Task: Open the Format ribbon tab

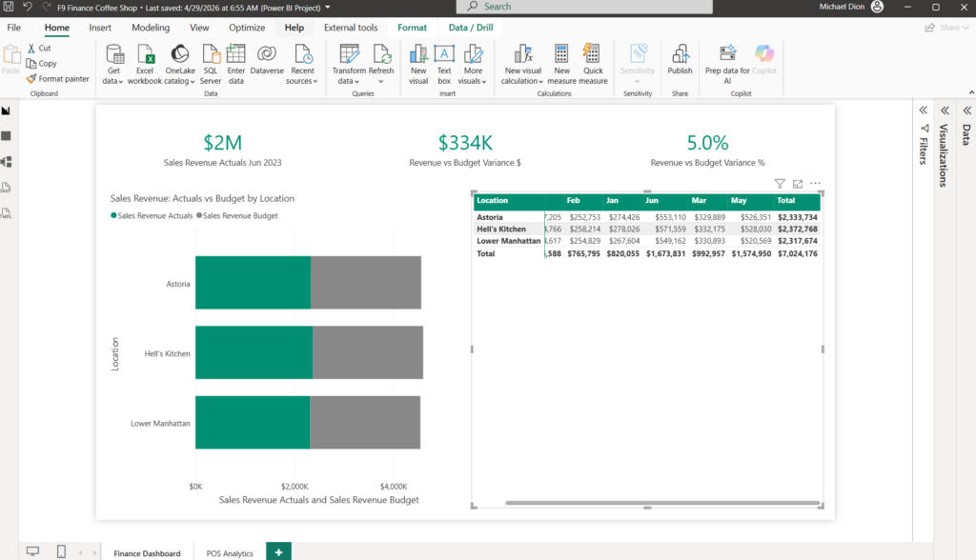Action: (412, 28)
